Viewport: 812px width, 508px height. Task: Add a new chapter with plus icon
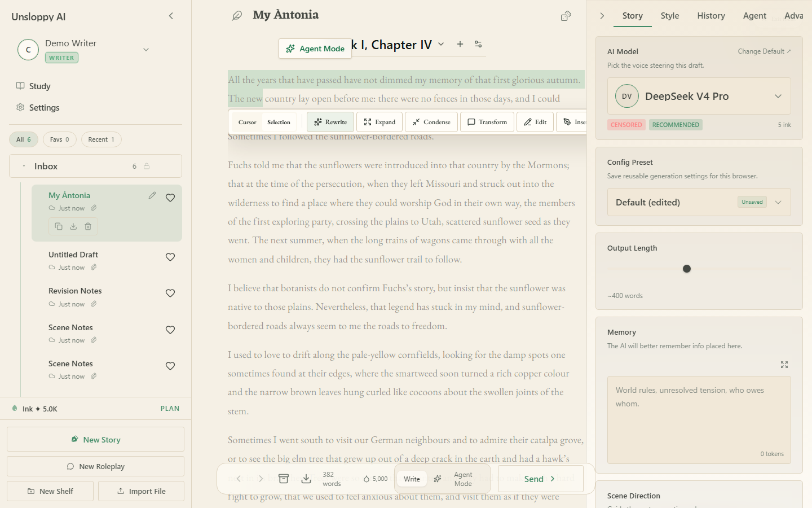tap(460, 44)
